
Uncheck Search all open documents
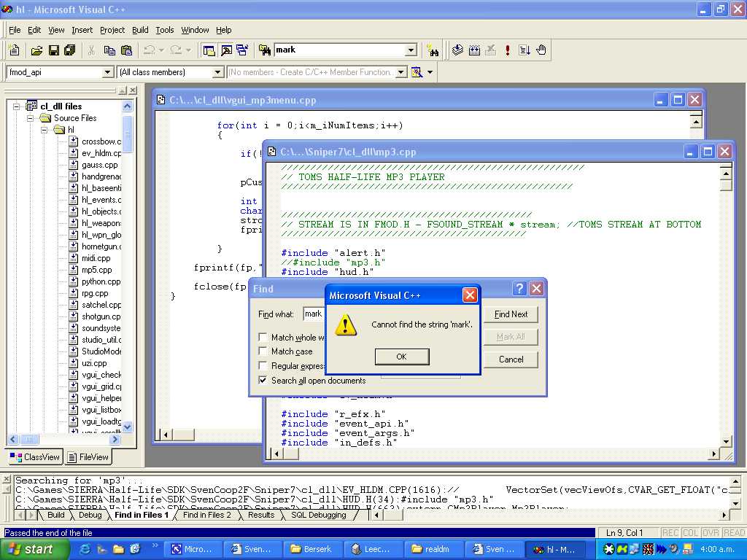263,380
